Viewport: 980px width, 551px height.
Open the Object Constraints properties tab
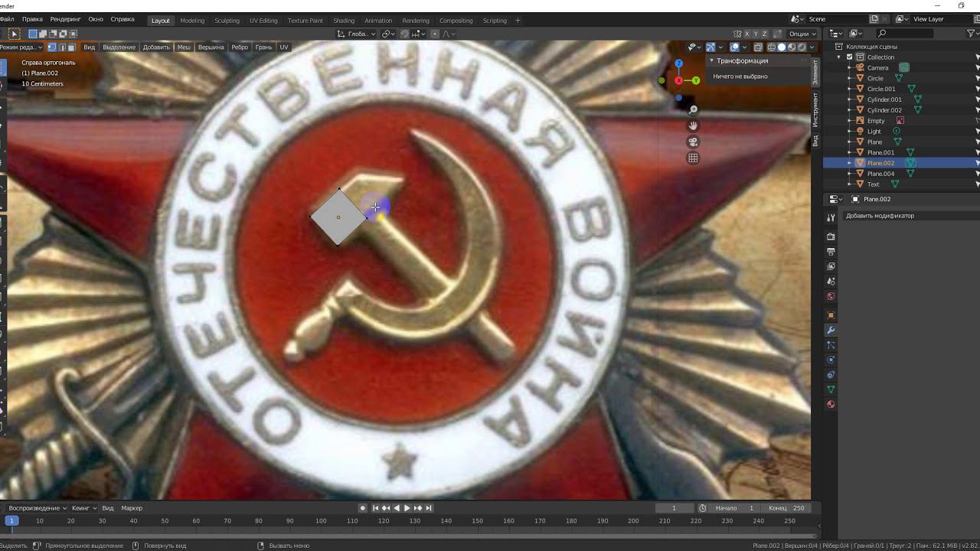click(x=831, y=375)
